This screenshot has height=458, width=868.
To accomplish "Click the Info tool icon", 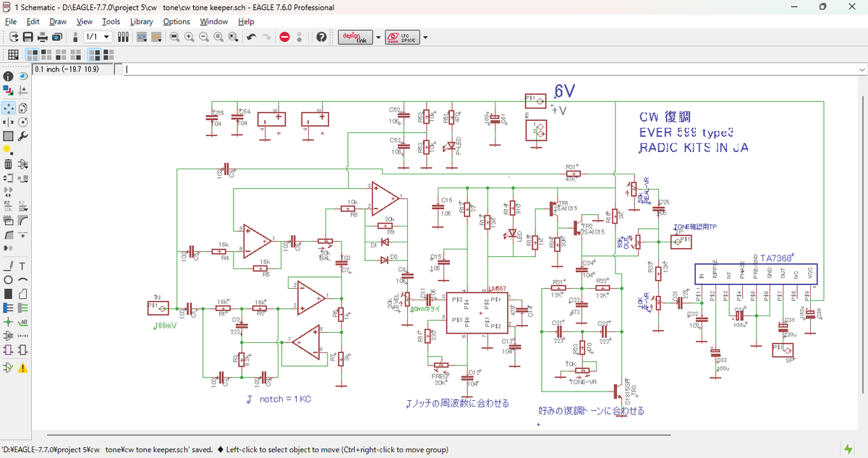I will click(8, 76).
